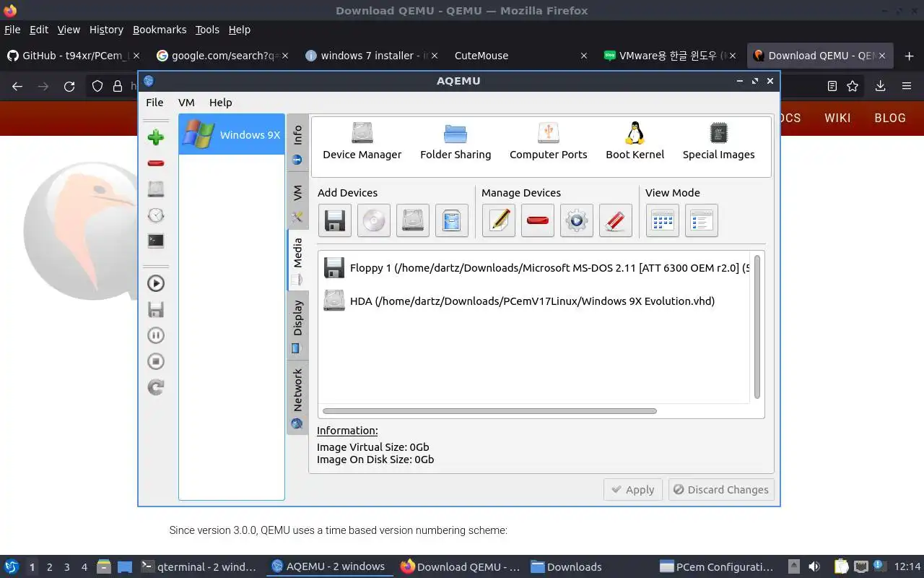
Task: Open Firefox History menu
Action: (106, 30)
